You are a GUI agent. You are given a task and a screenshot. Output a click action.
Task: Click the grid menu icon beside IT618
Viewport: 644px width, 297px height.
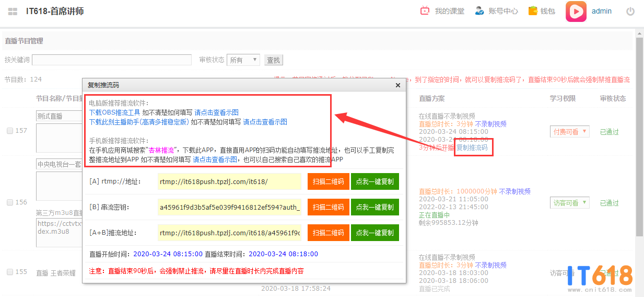[x=13, y=12]
